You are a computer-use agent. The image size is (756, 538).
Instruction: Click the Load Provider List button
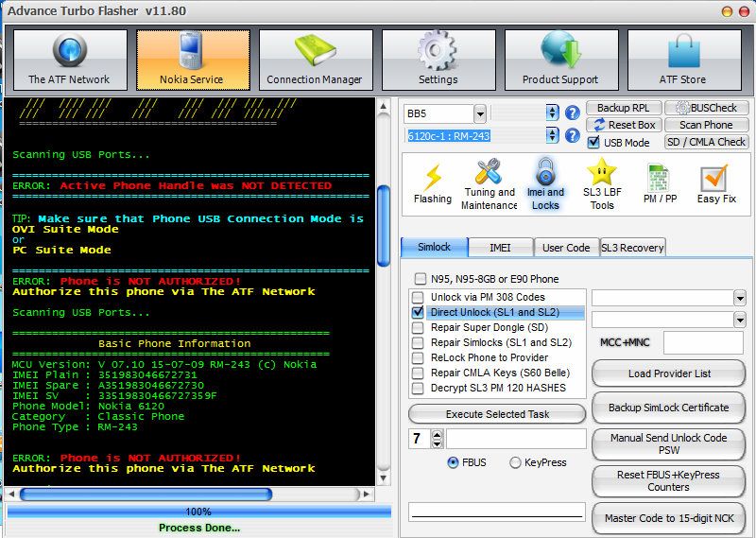669,373
